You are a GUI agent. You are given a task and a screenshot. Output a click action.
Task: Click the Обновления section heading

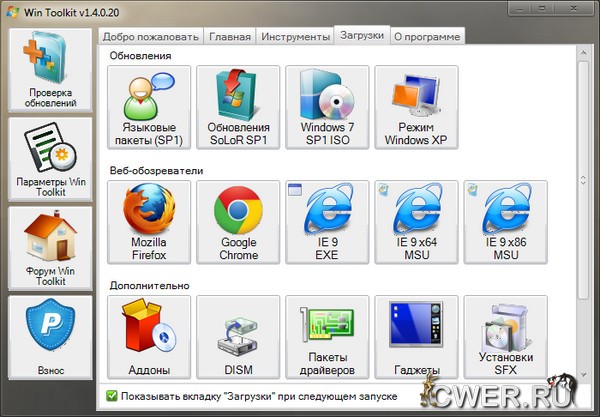(x=140, y=56)
